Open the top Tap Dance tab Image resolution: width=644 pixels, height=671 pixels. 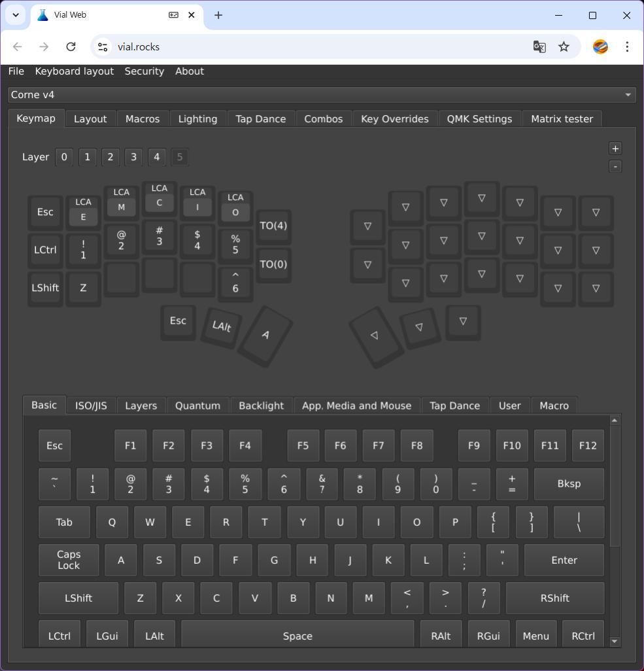coord(261,119)
